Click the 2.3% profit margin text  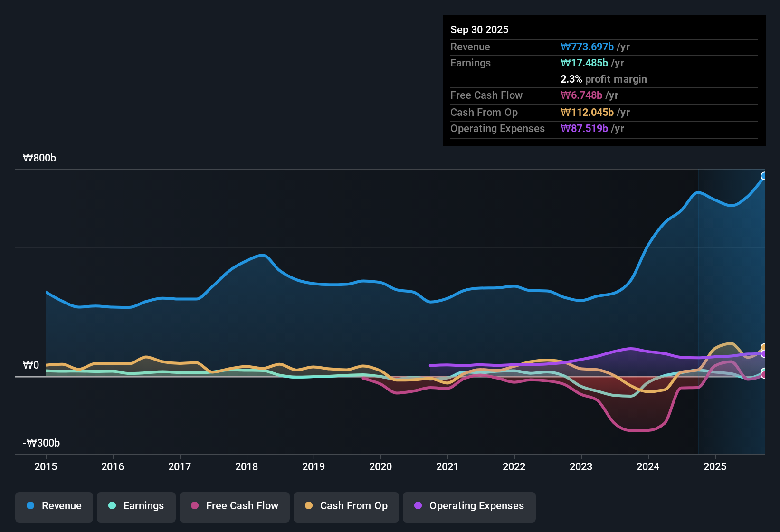[x=604, y=79]
